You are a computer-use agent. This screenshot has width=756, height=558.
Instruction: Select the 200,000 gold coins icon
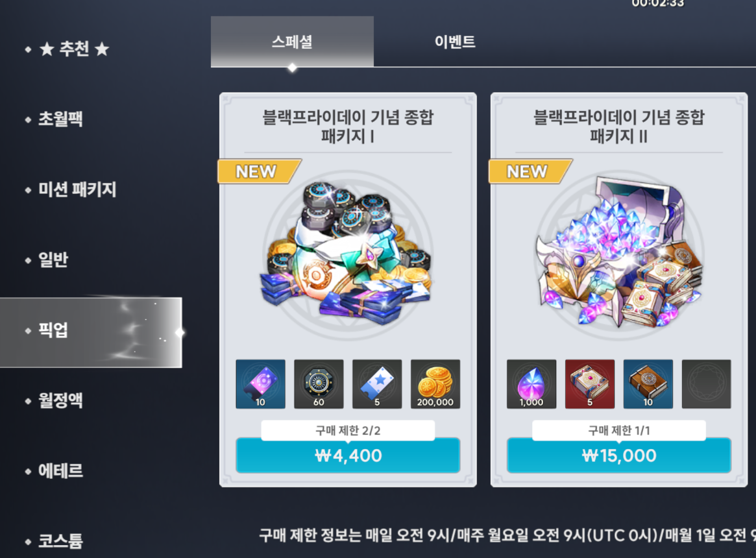[x=435, y=384]
